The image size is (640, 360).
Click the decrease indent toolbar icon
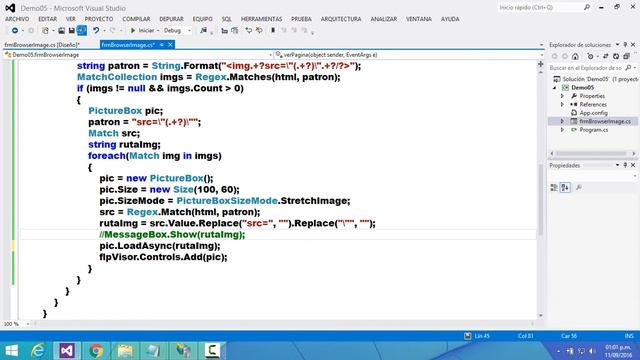(x=224, y=31)
